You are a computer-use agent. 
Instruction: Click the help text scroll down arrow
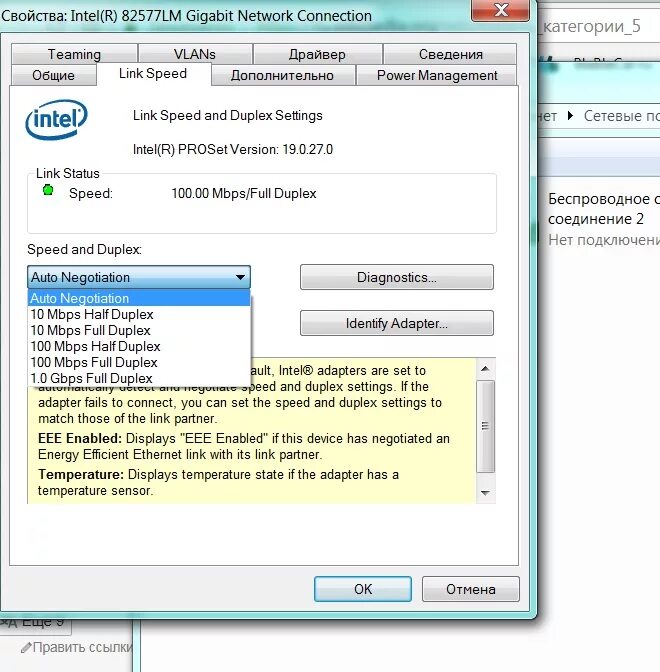pos(485,493)
